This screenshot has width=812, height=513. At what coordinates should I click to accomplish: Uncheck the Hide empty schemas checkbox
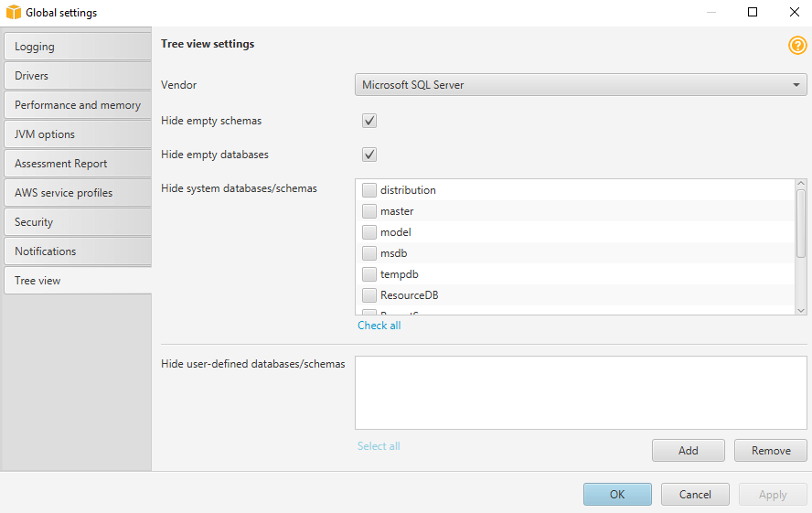tap(369, 121)
